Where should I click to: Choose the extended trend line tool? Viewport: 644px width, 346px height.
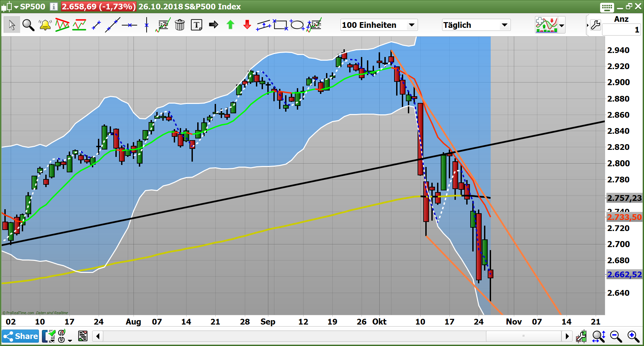112,25
